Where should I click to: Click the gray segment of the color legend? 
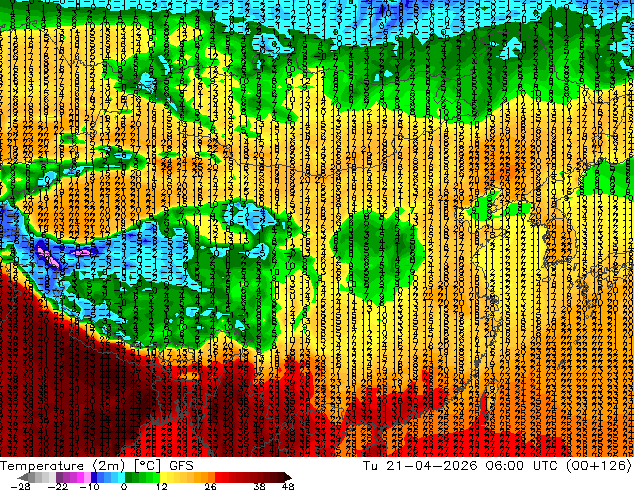coord(38,477)
